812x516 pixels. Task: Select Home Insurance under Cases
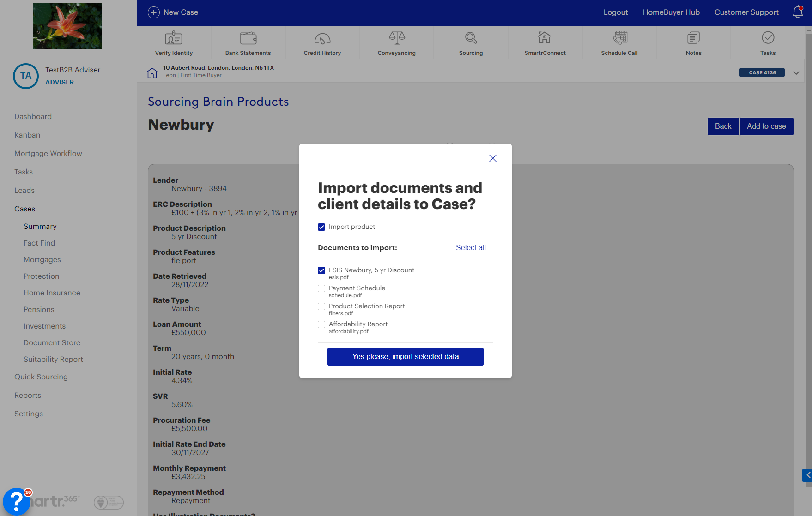pos(52,293)
